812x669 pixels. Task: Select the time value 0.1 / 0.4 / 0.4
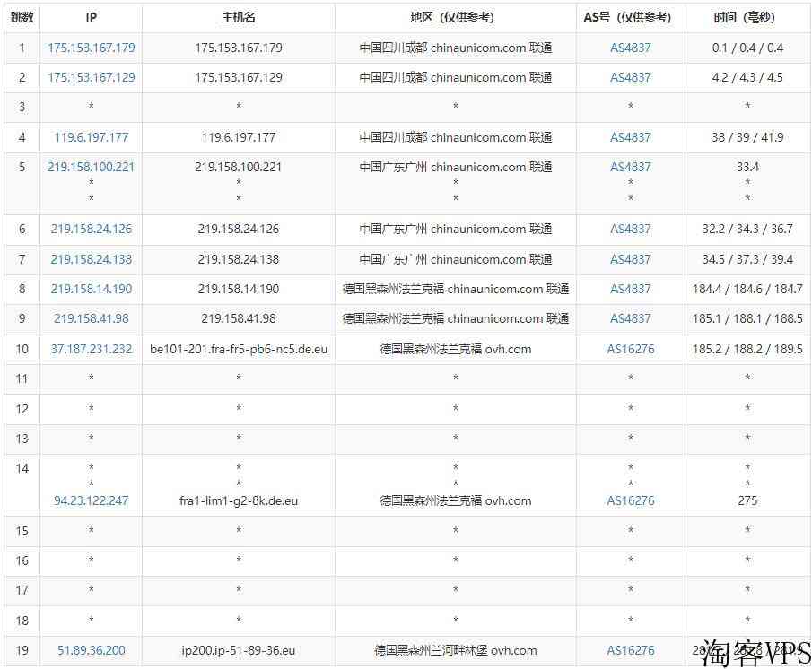point(747,48)
